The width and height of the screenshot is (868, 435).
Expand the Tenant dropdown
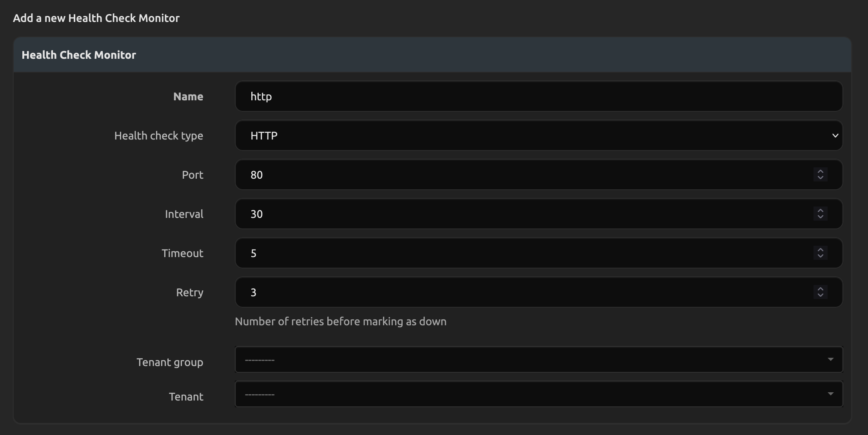(x=538, y=394)
